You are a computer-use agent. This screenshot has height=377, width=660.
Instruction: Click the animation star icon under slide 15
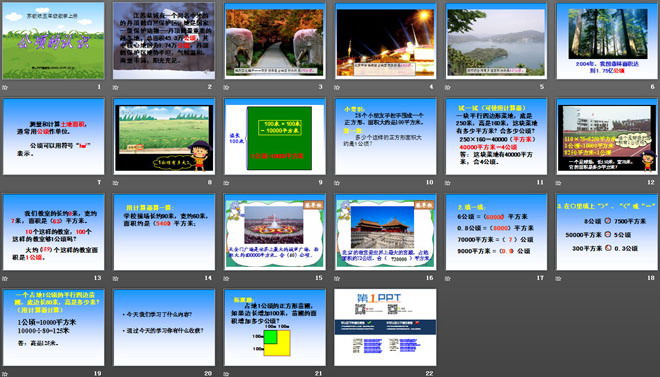pos(226,279)
